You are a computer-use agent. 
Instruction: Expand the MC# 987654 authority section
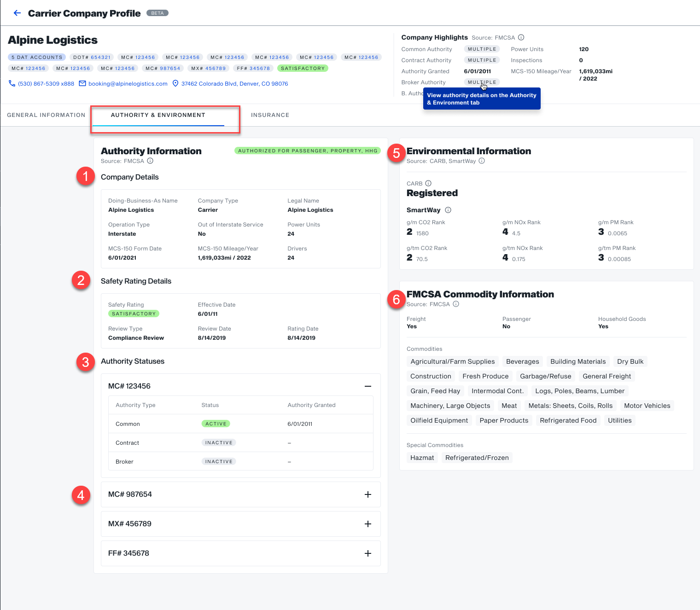pyautogui.click(x=367, y=494)
